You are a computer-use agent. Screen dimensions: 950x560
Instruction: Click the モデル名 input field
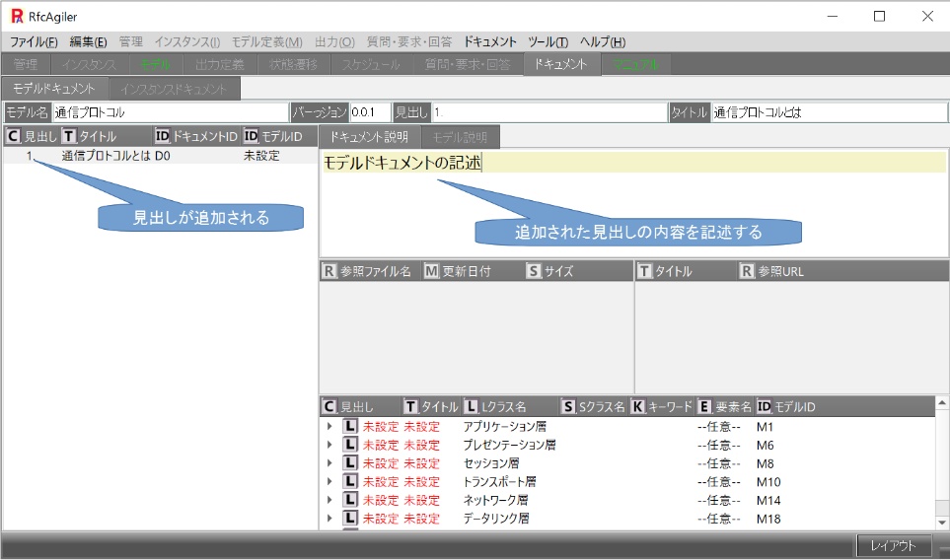tap(171, 112)
